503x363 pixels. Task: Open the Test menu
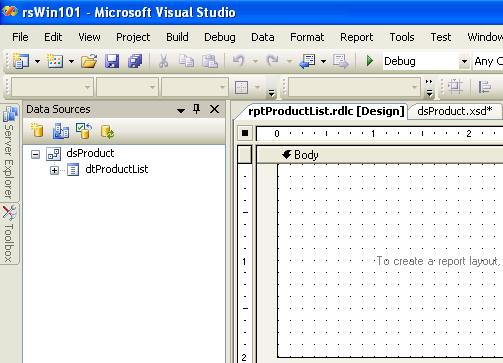coord(440,37)
